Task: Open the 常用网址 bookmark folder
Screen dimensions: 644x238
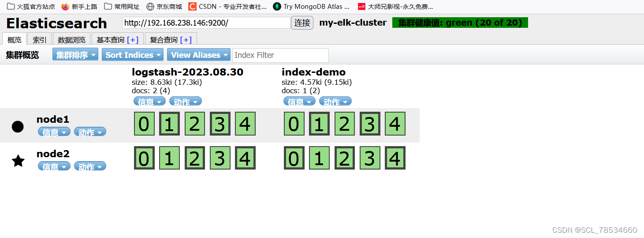Action: tap(122, 7)
